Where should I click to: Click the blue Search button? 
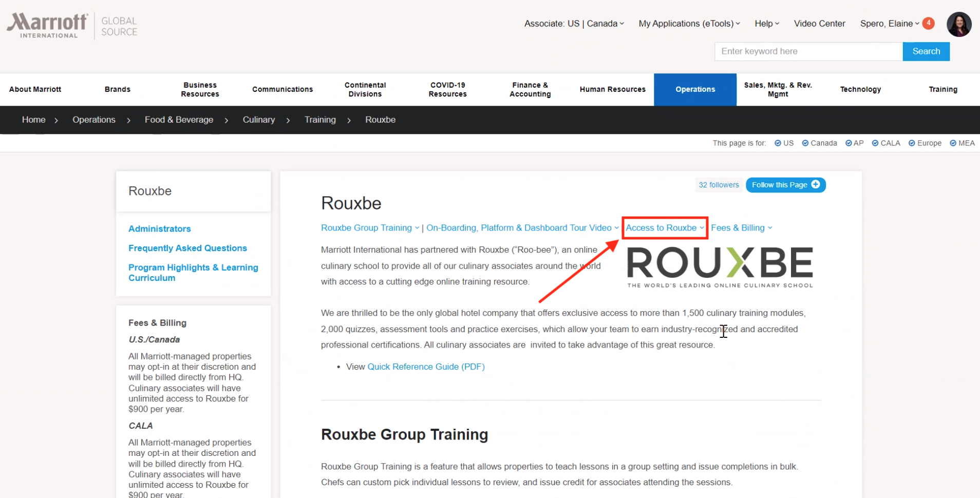pos(926,51)
